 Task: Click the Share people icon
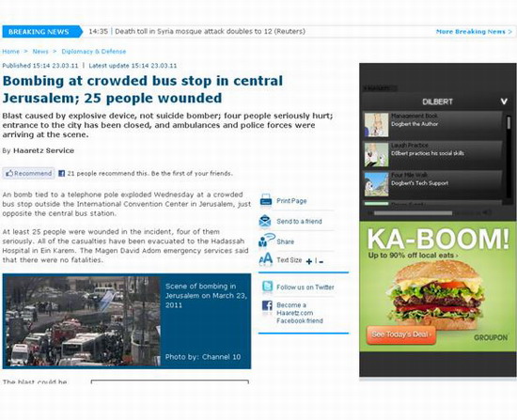[266, 241]
